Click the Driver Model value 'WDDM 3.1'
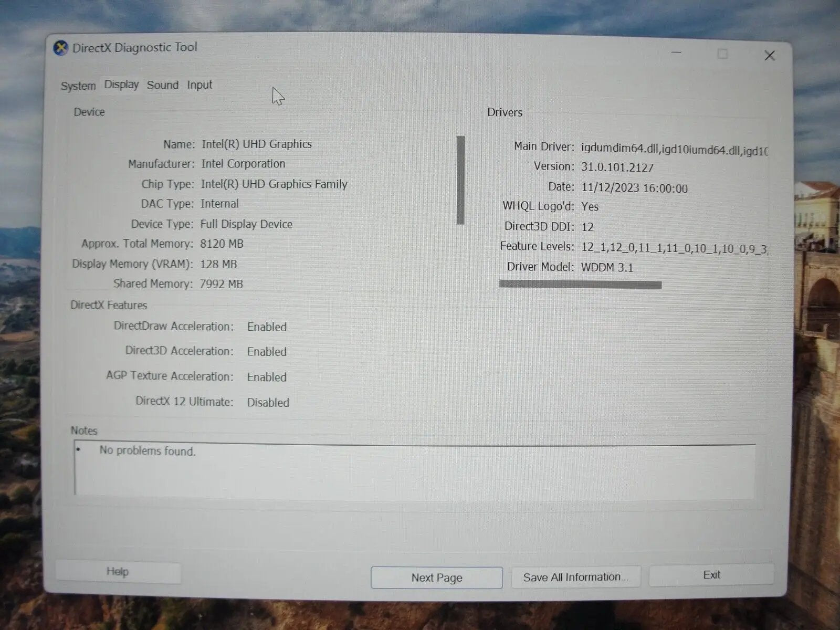The width and height of the screenshot is (840, 630). point(607,267)
